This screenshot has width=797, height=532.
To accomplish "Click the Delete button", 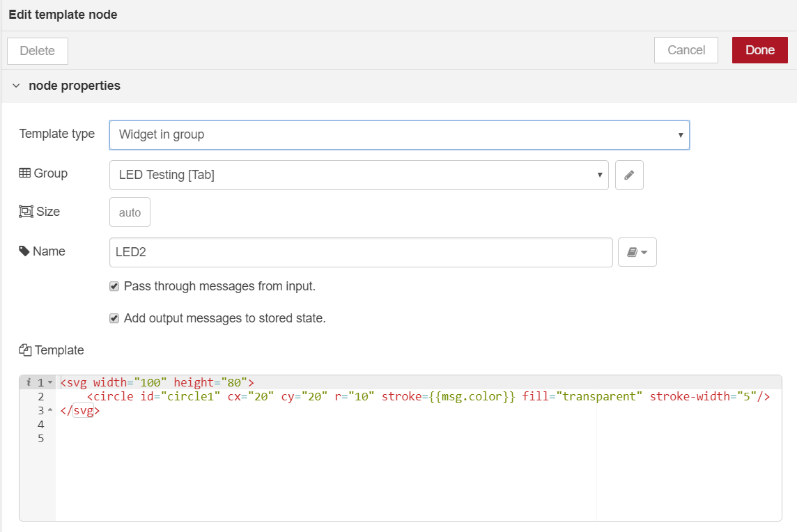I will [38, 51].
